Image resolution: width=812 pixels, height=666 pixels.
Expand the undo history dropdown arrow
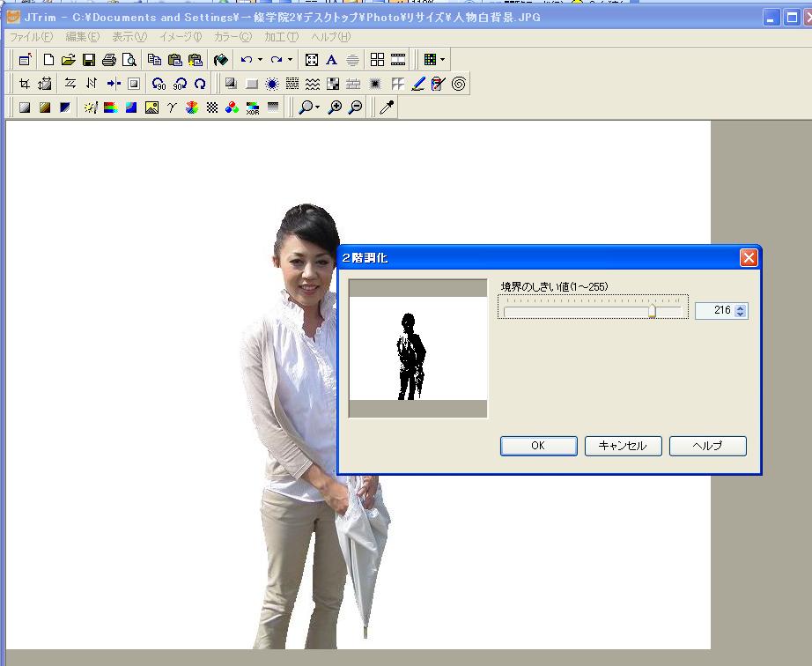(x=260, y=60)
